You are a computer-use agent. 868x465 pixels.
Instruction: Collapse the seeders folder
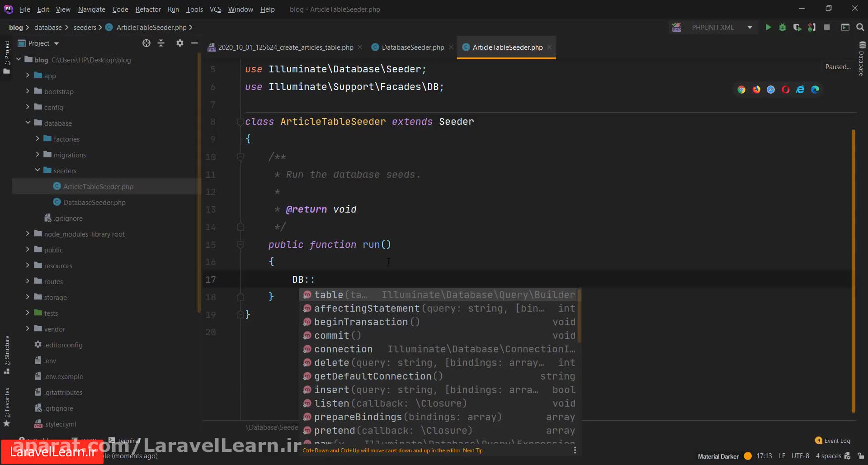tap(38, 171)
